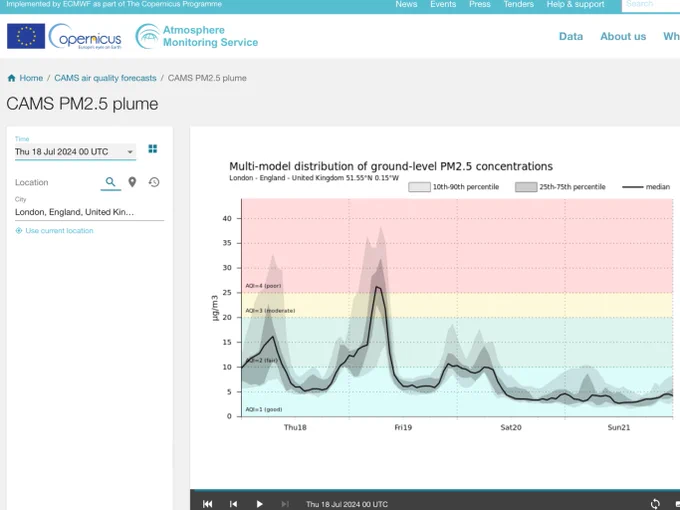Click the AQI=4 (poor) label on chart
This screenshot has width=680, height=510.
[x=263, y=286]
